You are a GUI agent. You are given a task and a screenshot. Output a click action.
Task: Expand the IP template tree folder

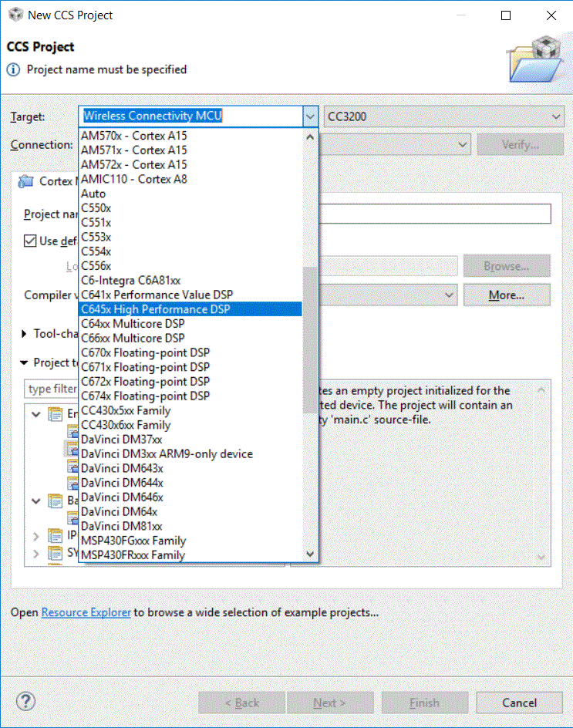point(35,537)
